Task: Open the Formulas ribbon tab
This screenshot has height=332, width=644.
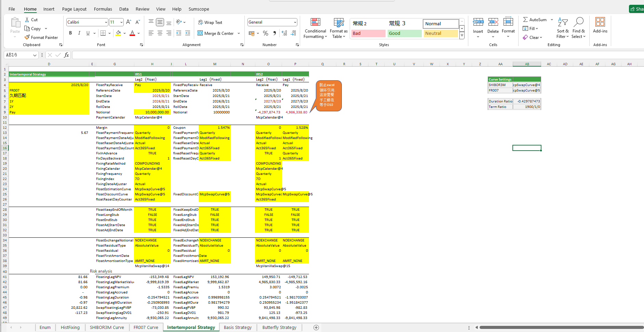Action: pos(103,9)
